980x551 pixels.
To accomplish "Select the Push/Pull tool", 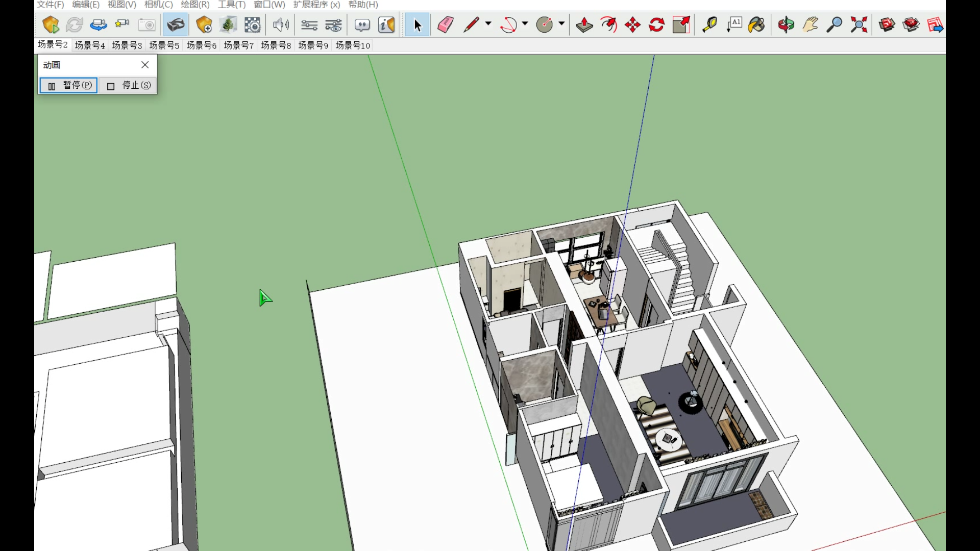I will (584, 24).
